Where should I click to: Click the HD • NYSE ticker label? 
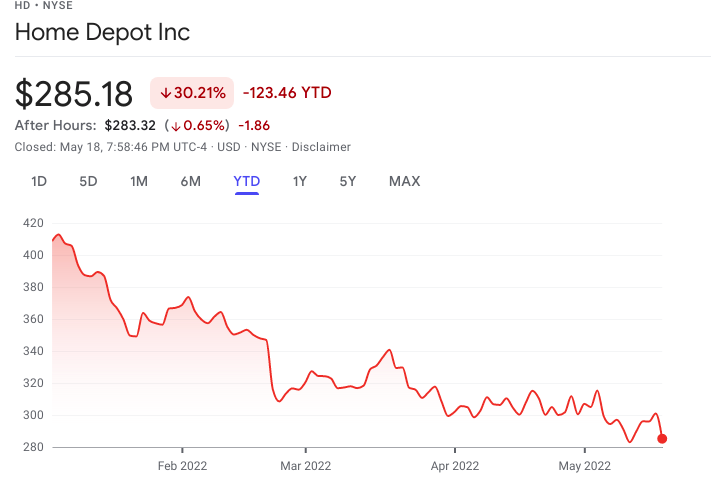[44, 5]
